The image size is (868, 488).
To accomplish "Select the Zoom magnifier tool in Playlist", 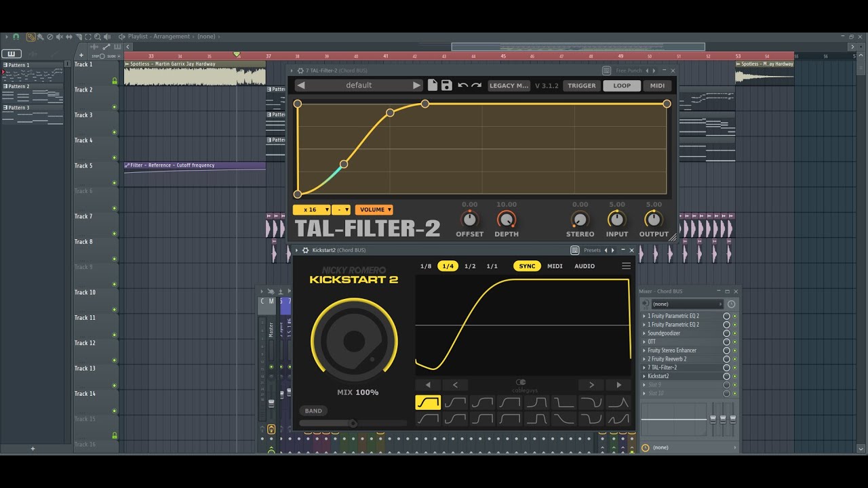I will coord(98,37).
